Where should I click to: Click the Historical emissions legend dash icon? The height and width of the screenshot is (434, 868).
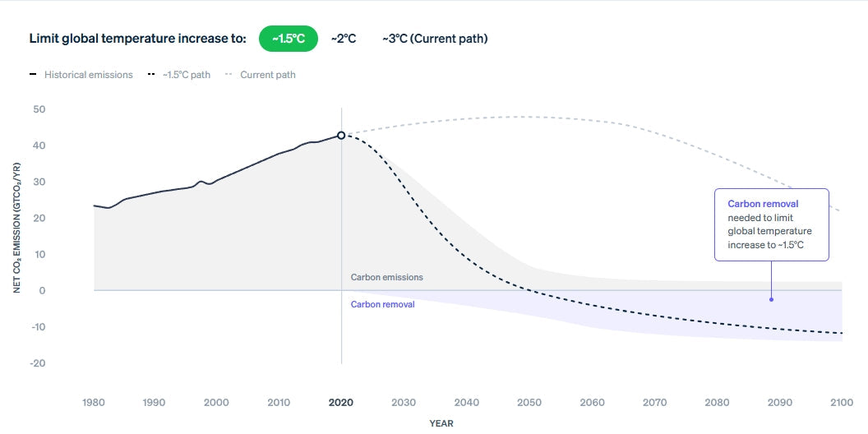pyautogui.click(x=33, y=74)
